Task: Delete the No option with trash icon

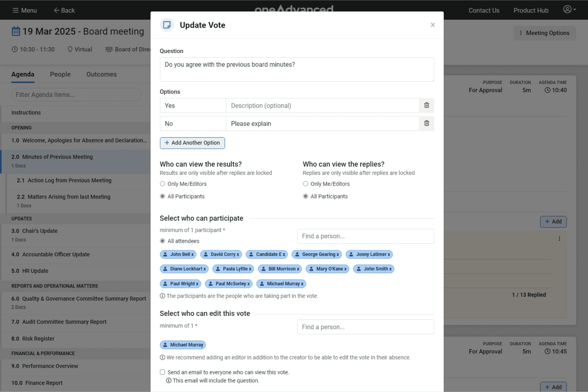Action: (427, 124)
